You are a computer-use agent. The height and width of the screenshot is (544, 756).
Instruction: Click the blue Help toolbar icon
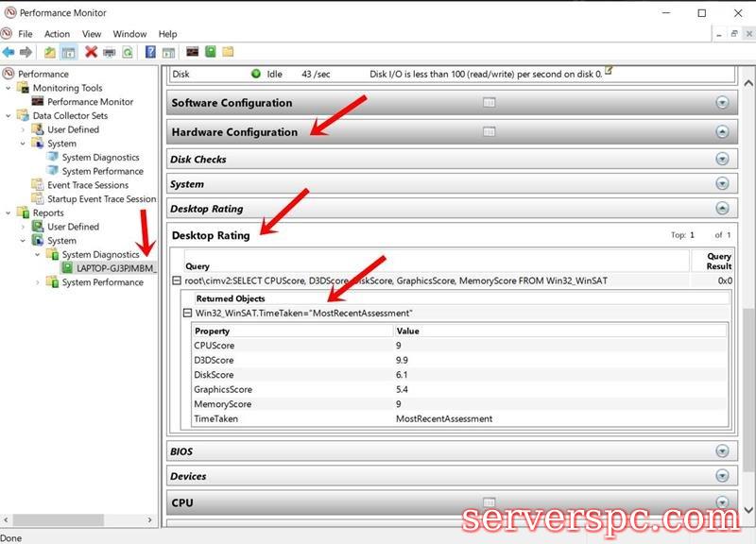click(150, 52)
